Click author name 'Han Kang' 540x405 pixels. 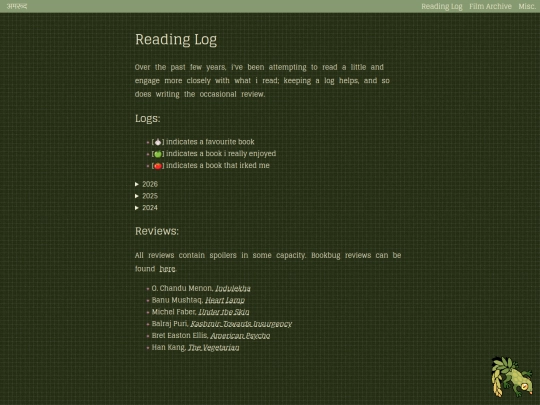pos(168,347)
